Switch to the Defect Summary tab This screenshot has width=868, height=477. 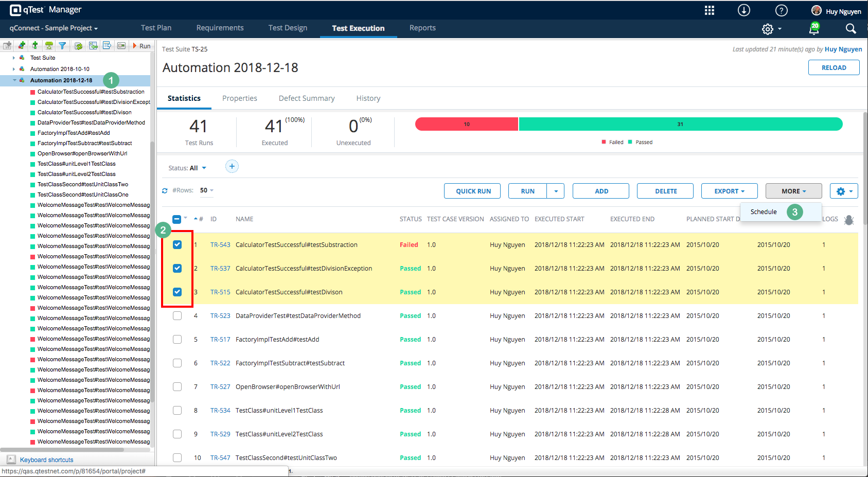point(307,98)
